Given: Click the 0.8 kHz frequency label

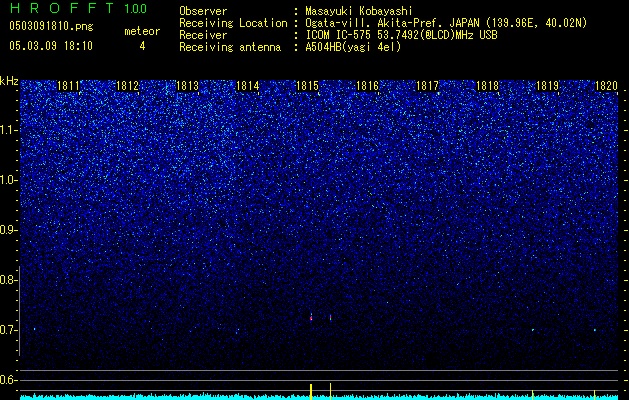Looking at the screenshot, I should (8, 280).
